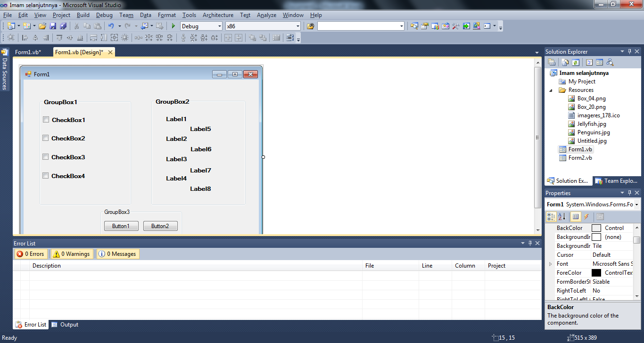Open the Data Sources side panel
Screen dimensions: 644x343
pos(5,70)
